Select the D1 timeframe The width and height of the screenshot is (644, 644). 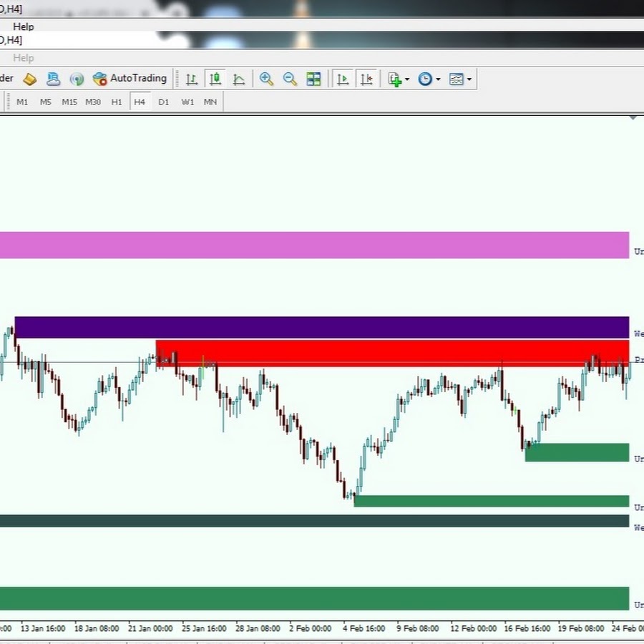point(164,102)
